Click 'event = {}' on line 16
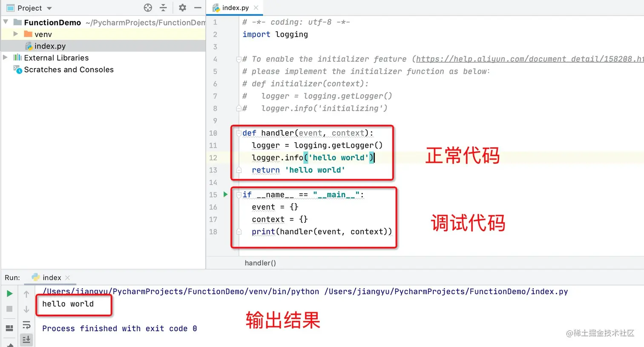 click(x=275, y=207)
